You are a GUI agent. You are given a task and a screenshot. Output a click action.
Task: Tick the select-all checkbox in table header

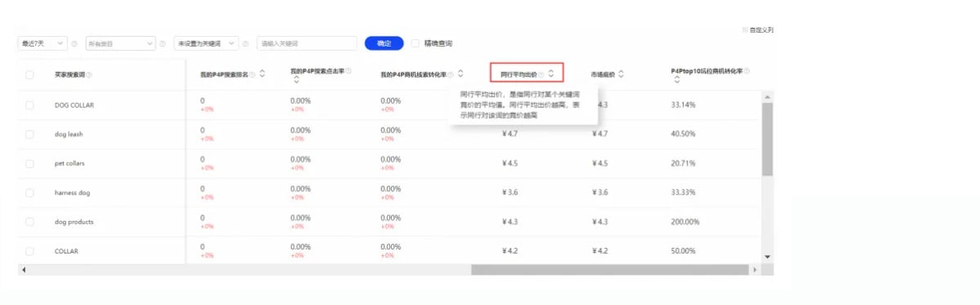pos(29,75)
